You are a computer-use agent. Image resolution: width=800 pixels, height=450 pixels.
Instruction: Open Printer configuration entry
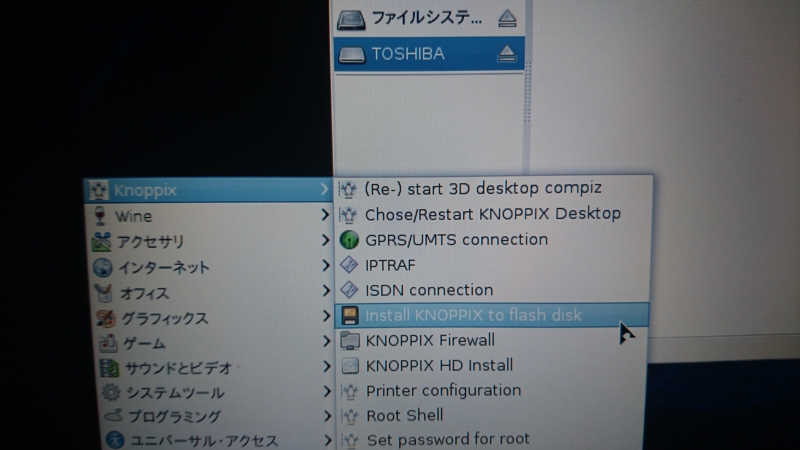tap(491, 390)
